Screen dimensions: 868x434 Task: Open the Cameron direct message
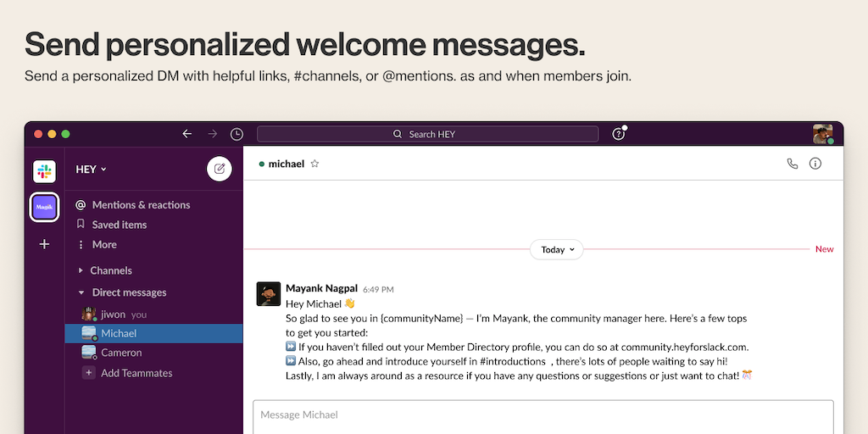pyautogui.click(x=121, y=353)
